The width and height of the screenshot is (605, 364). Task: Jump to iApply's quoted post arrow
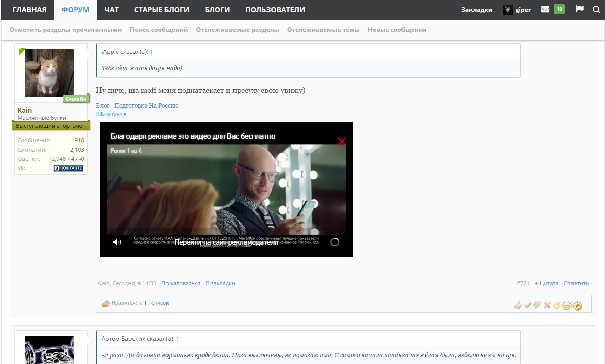151,52
